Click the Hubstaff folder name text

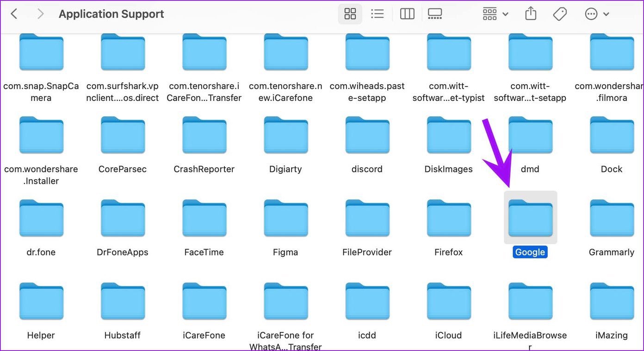coord(123,335)
